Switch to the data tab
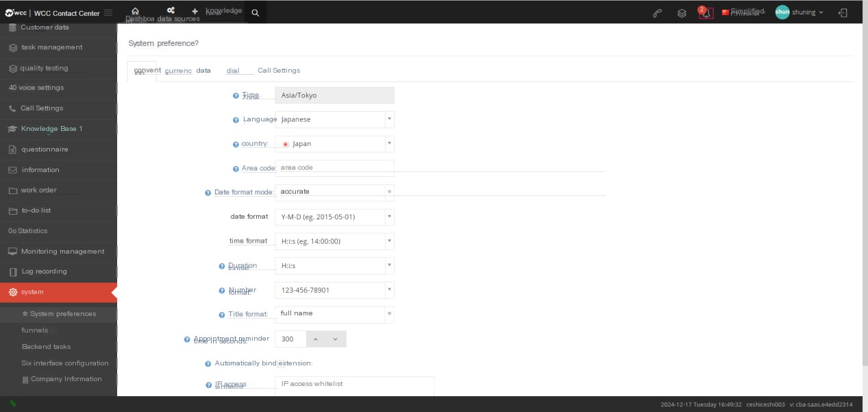This screenshot has height=412, width=868. point(203,71)
